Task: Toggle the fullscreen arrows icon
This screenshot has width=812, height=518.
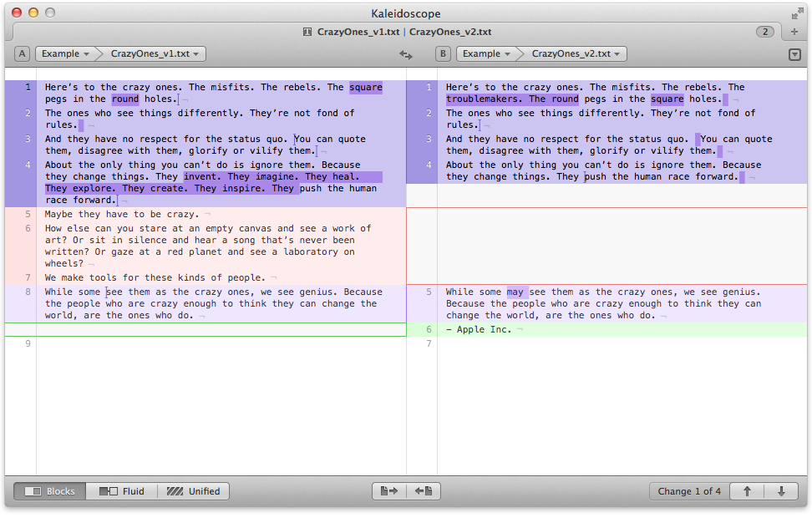Action: tap(797, 14)
